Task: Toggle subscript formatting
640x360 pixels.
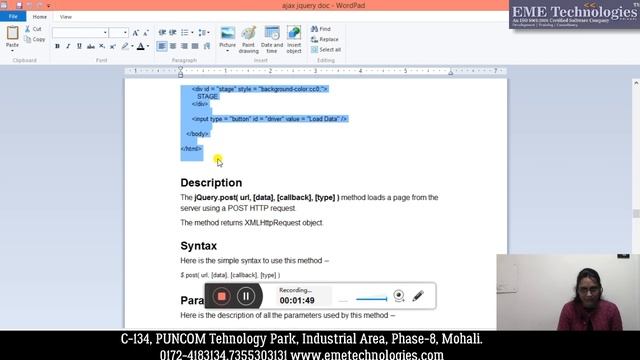Action: coord(102,47)
